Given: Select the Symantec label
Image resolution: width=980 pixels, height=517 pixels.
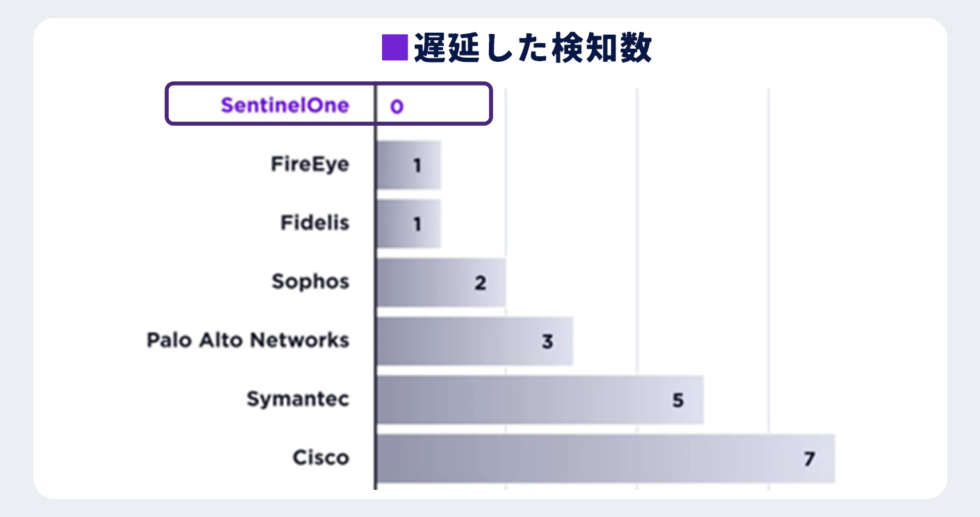Looking at the screenshot, I should pos(298,400).
